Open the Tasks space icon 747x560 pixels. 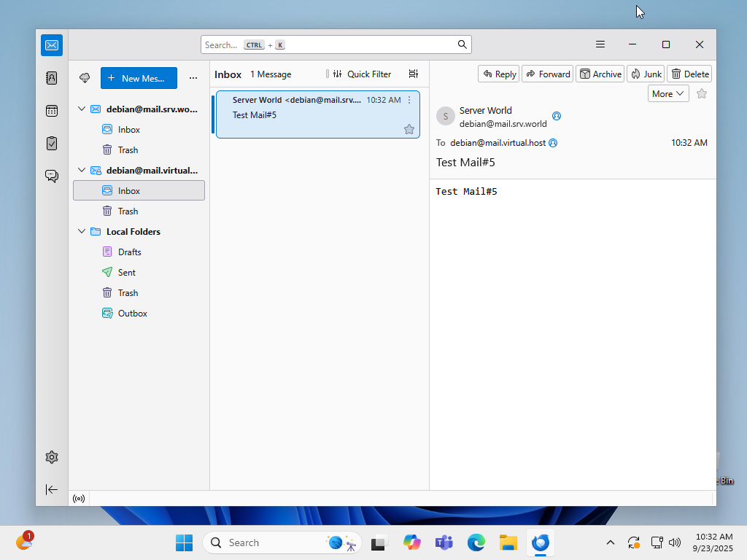pos(52,144)
